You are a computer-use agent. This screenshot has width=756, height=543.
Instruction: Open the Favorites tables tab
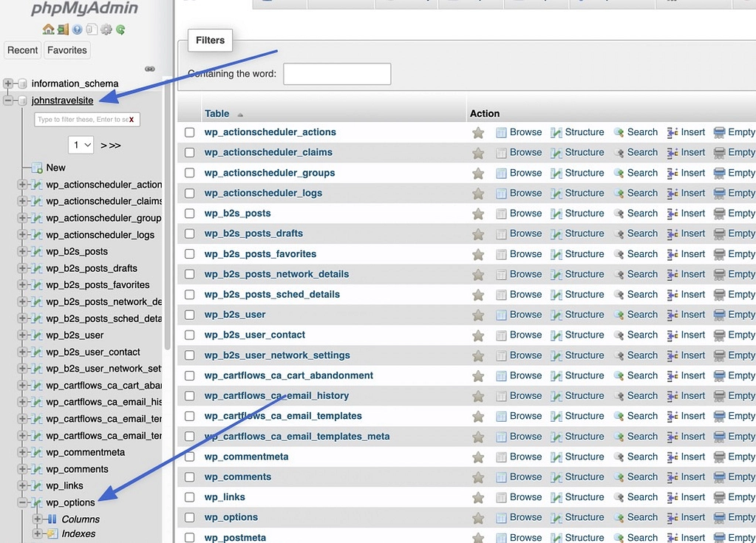click(x=67, y=50)
